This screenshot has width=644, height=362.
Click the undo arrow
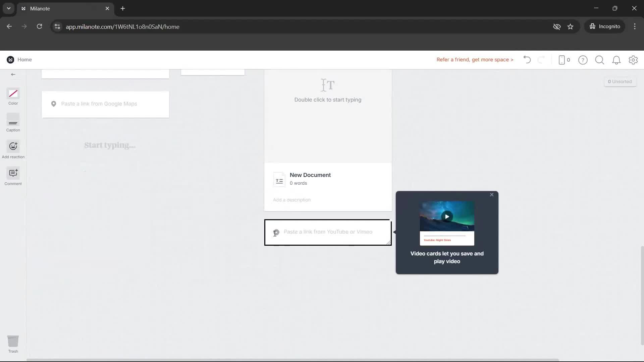527,60
